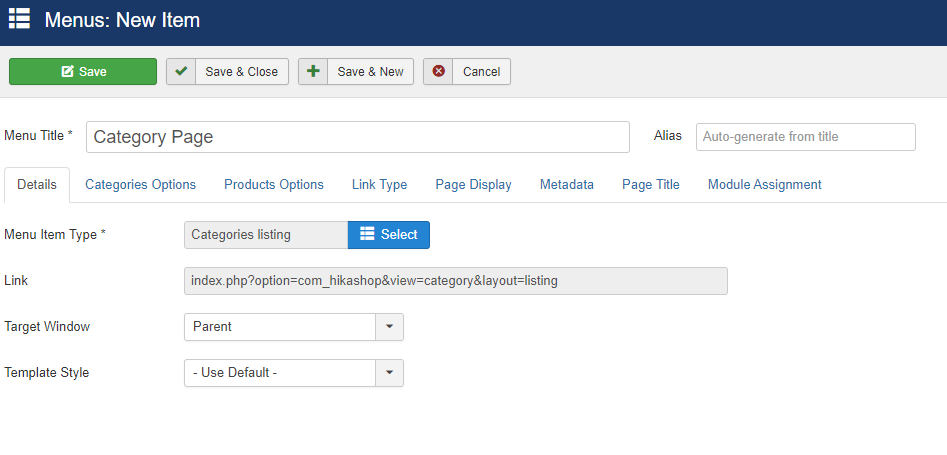Go to the Metadata tab
This screenshot has width=947, height=455.
tap(567, 185)
